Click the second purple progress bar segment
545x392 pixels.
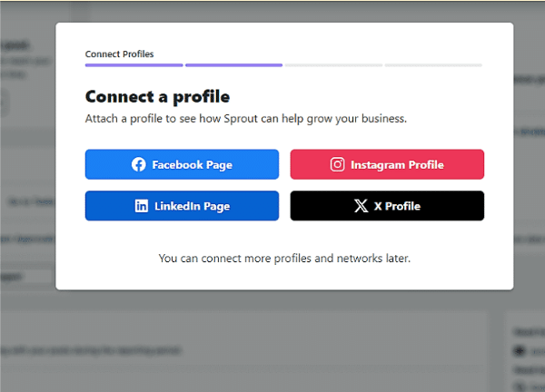tap(234, 65)
